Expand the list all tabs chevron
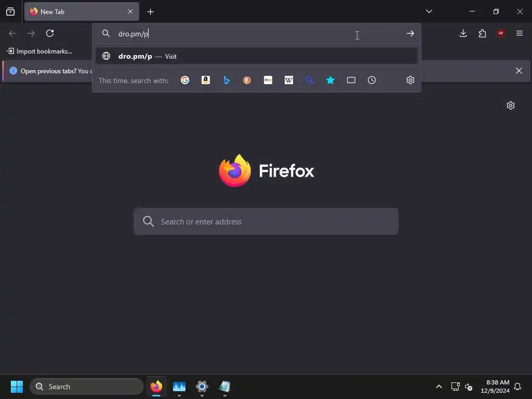The width and height of the screenshot is (532, 399). (429, 11)
